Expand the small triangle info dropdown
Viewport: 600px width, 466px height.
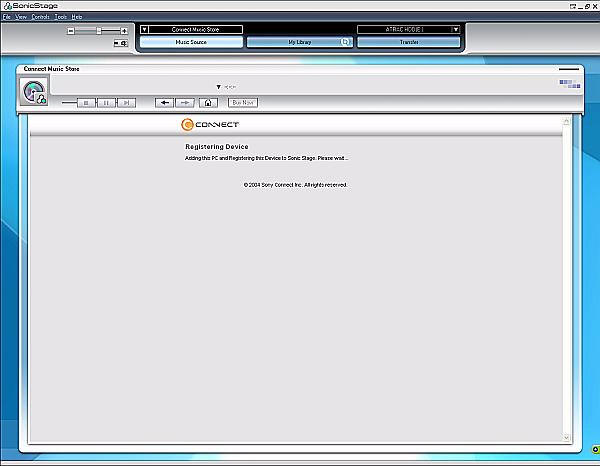(218, 87)
